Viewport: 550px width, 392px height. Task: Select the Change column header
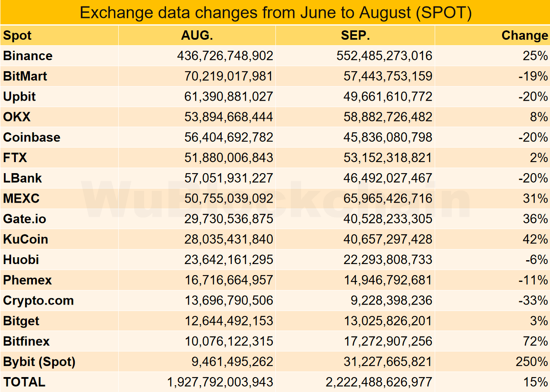click(524, 35)
